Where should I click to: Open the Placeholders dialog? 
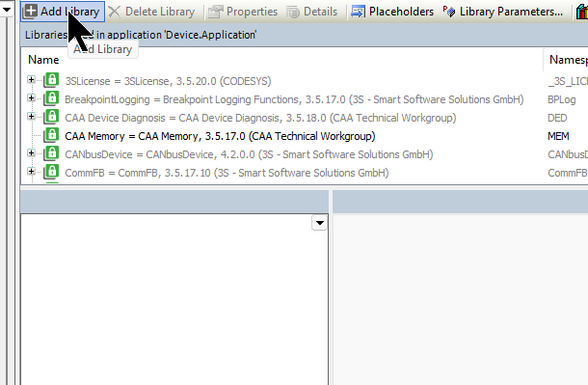pyautogui.click(x=392, y=12)
